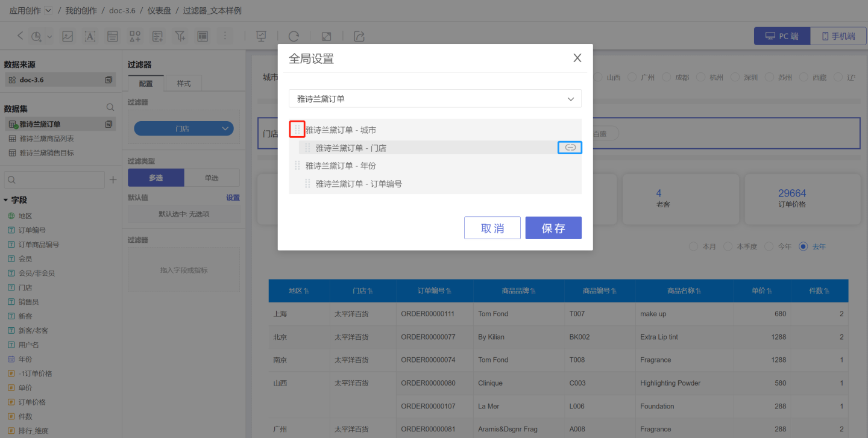Viewport: 868px width, 438px height.
Task: Click the share/export icon in the toolbar
Action: tap(359, 36)
